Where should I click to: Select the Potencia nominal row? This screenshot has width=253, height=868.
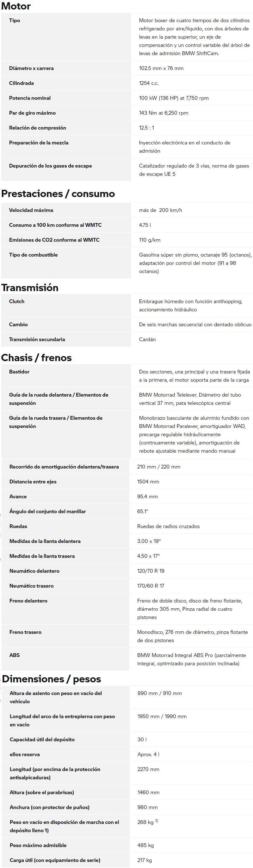click(127, 98)
